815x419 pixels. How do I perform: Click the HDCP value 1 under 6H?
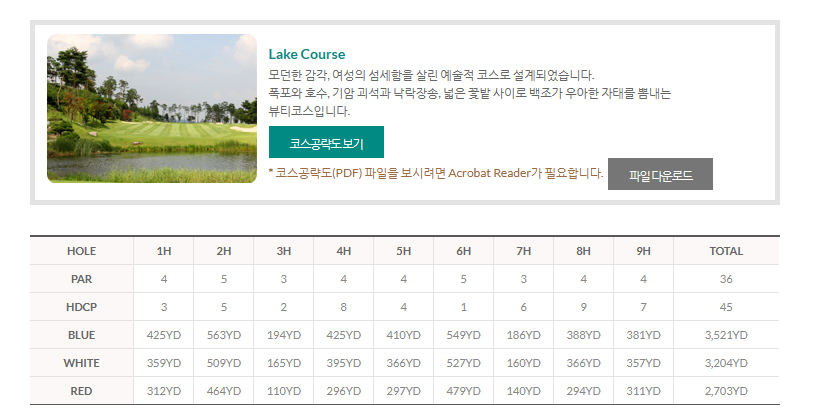pyautogui.click(x=464, y=307)
